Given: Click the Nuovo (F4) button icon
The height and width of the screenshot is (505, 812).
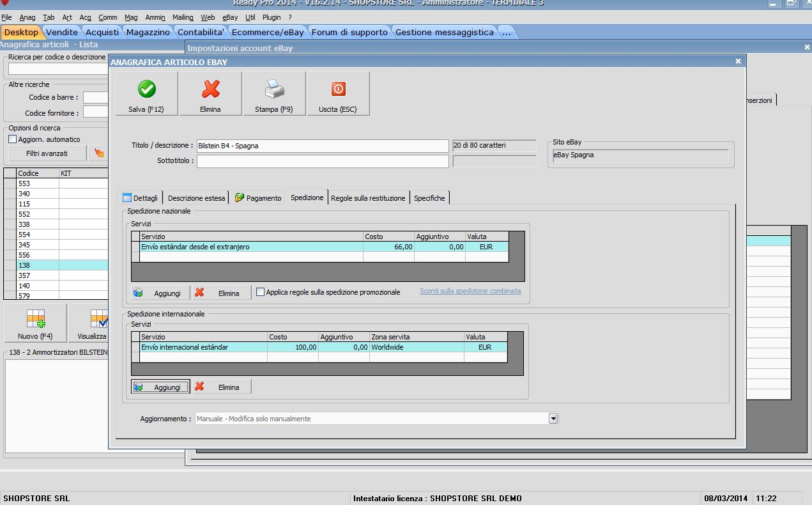Looking at the screenshot, I should 36,323.
